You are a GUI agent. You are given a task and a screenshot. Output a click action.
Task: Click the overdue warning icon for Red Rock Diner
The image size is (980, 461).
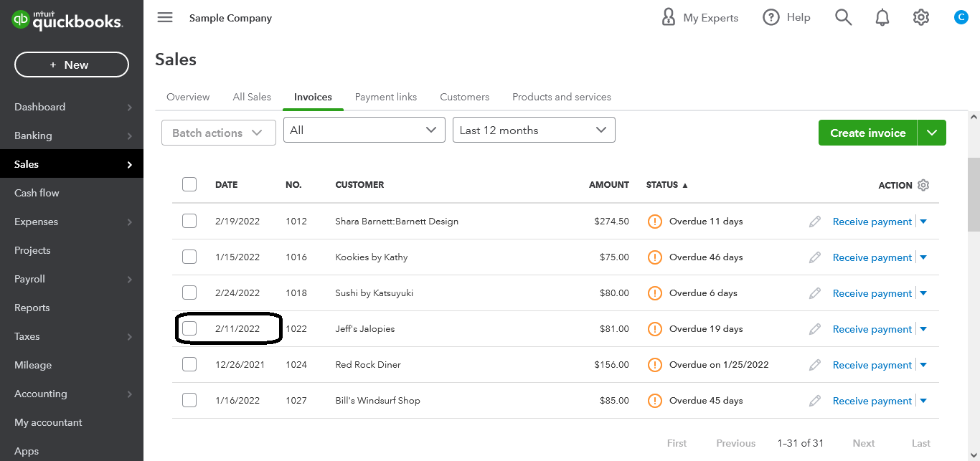654,364
